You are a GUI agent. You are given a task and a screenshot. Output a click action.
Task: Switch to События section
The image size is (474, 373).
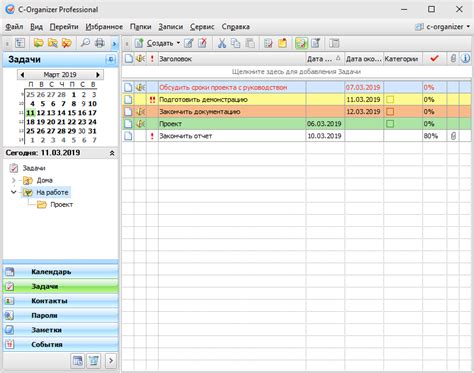tap(61, 344)
